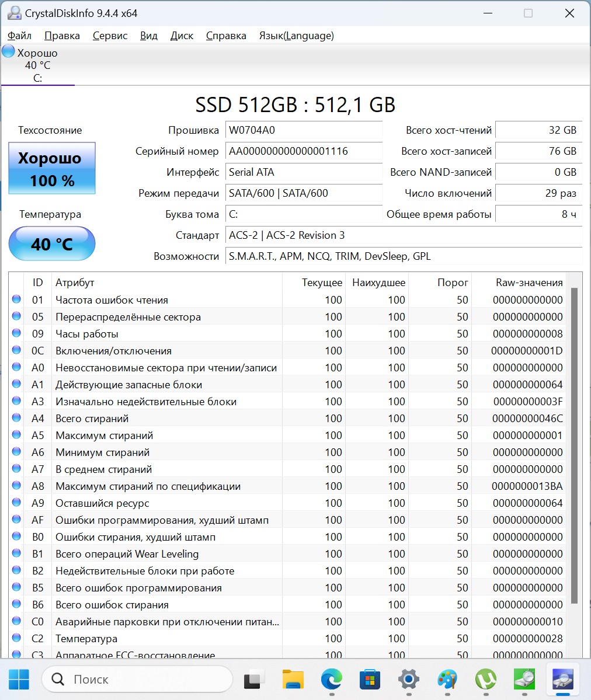
Task: Click the total host writes value 76 GB
Action: click(x=539, y=151)
